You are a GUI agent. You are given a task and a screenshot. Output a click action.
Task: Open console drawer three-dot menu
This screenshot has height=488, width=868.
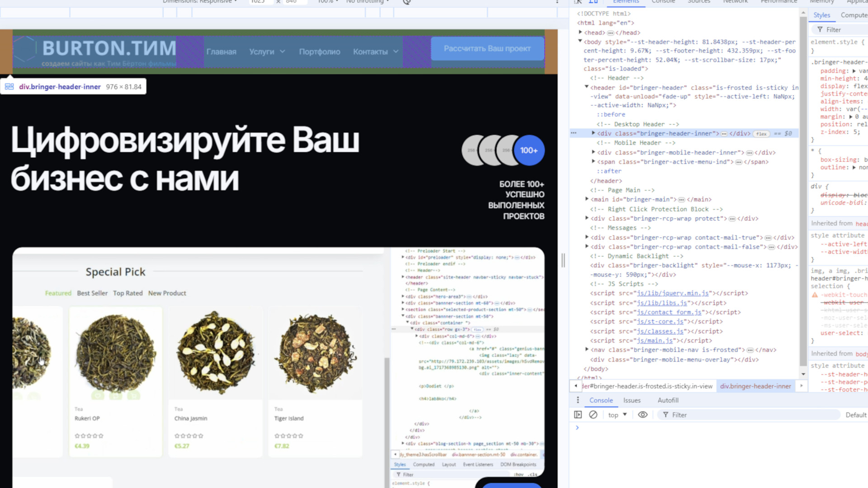[x=578, y=400]
